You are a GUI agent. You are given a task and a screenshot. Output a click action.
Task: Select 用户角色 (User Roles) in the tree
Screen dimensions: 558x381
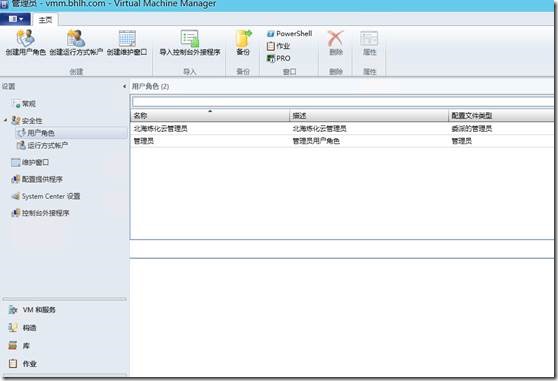pyautogui.click(x=41, y=133)
